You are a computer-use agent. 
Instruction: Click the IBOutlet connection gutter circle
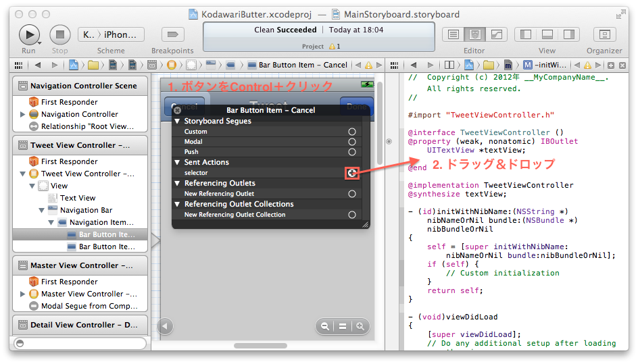pyautogui.click(x=389, y=142)
